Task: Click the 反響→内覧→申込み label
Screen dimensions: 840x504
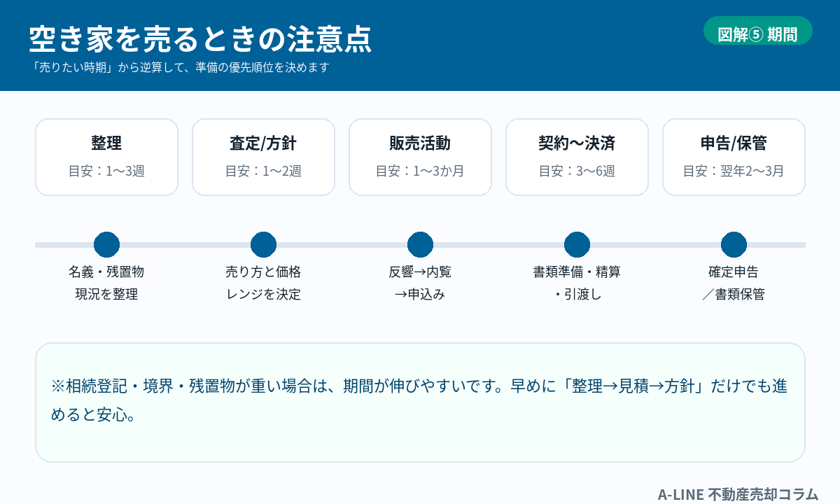Action: tap(420, 283)
